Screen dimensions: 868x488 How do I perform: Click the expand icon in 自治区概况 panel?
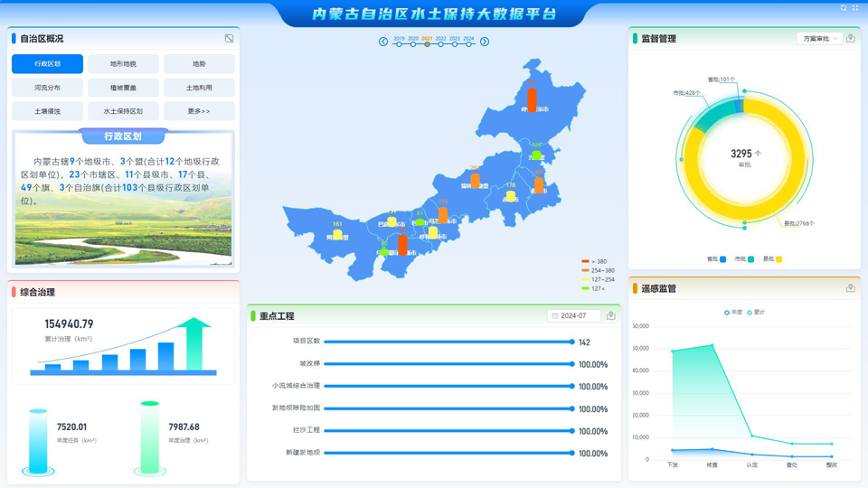coord(229,39)
